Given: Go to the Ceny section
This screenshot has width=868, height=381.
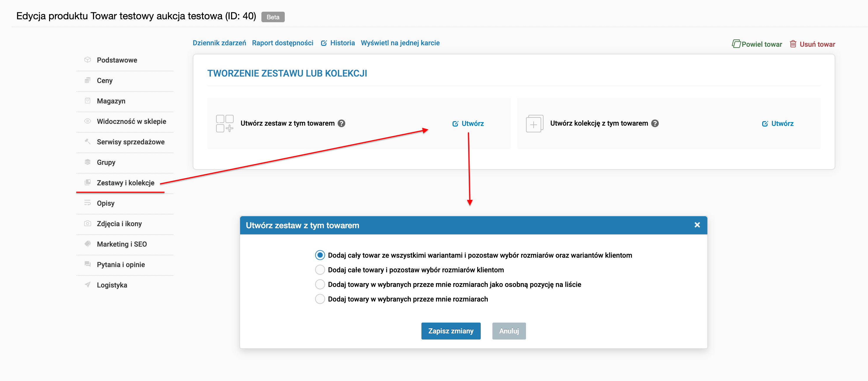Looking at the screenshot, I should pos(105,81).
